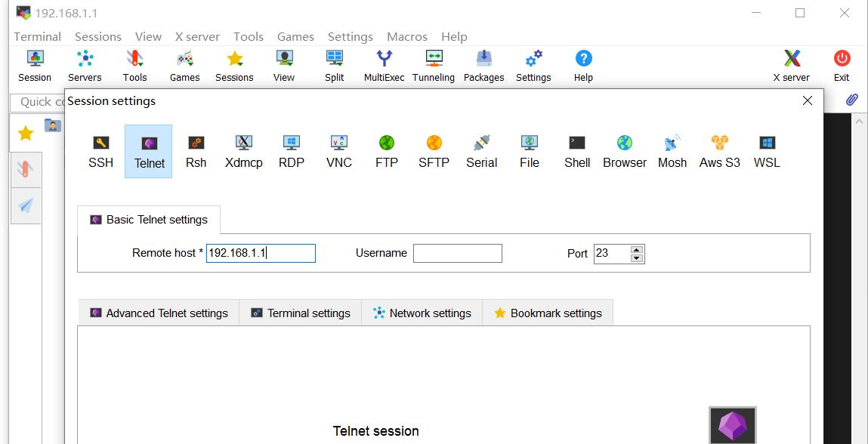Open the Servers toolbar icon
The width and height of the screenshot is (868, 444).
(85, 66)
